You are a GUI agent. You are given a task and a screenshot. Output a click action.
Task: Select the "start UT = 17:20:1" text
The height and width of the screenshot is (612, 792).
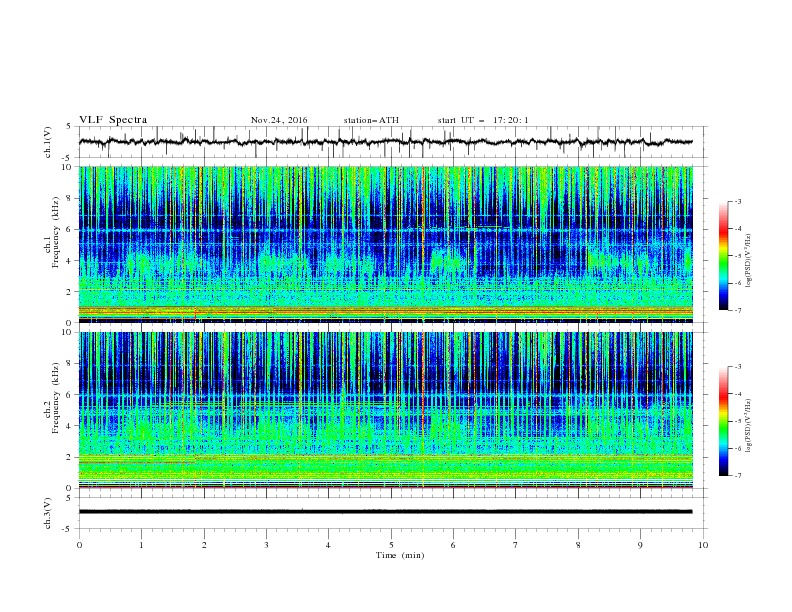point(483,120)
